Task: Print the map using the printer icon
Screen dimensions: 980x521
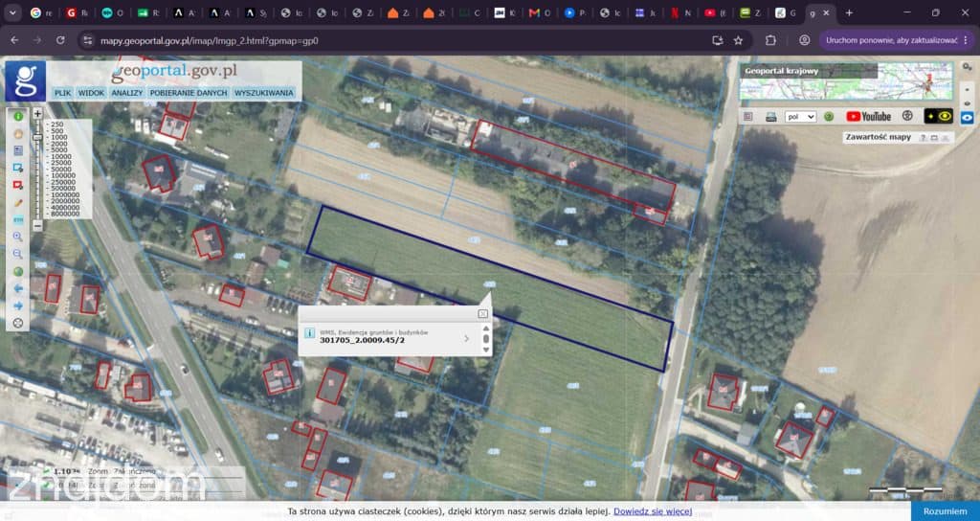Action: click(771, 116)
